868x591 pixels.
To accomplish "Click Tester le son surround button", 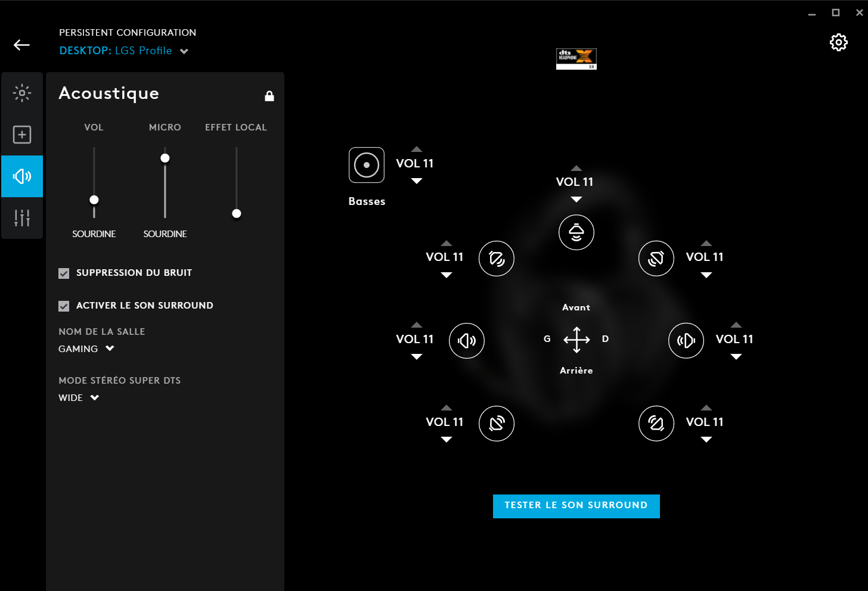I will [x=576, y=506].
